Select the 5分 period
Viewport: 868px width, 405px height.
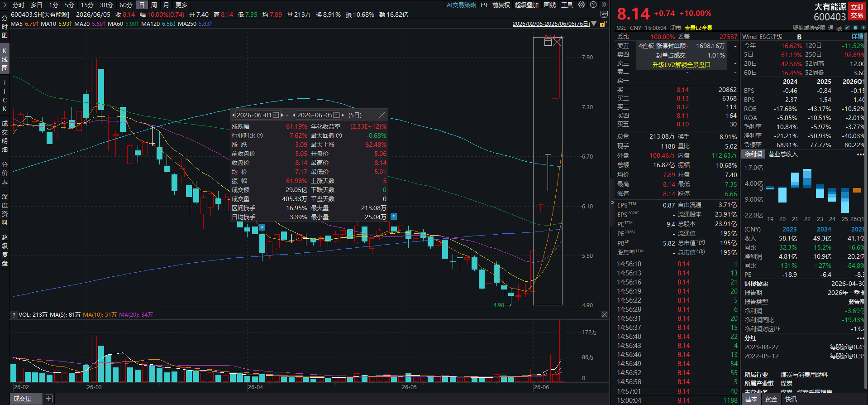pyautogui.click(x=69, y=5)
